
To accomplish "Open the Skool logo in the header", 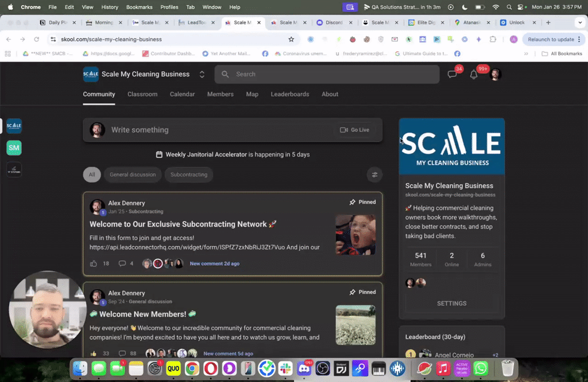I will 91,74.
